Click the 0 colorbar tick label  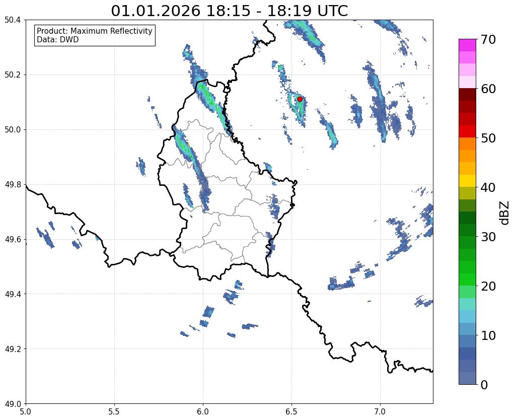click(484, 385)
